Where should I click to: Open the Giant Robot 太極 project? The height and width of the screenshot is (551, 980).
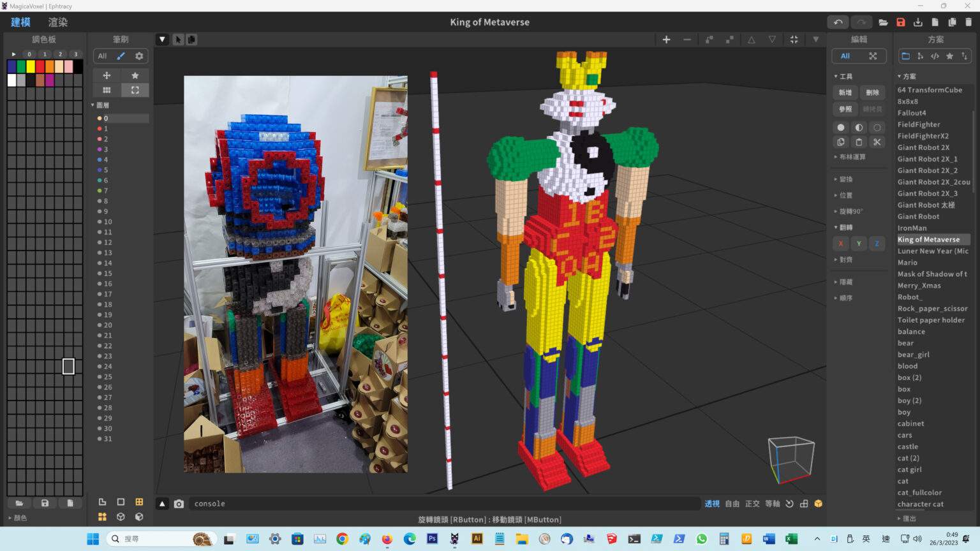[x=926, y=205]
